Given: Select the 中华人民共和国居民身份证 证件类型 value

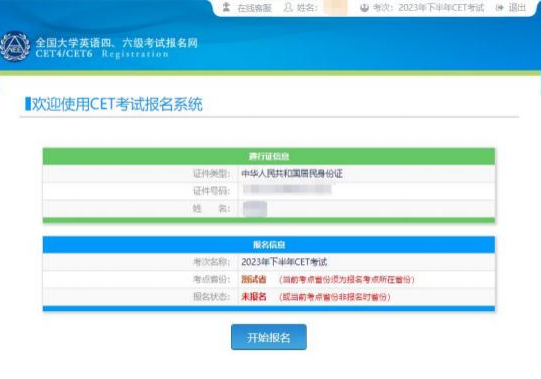Looking at the screenshot, I should pyautogui.click(x=292, y=173).
